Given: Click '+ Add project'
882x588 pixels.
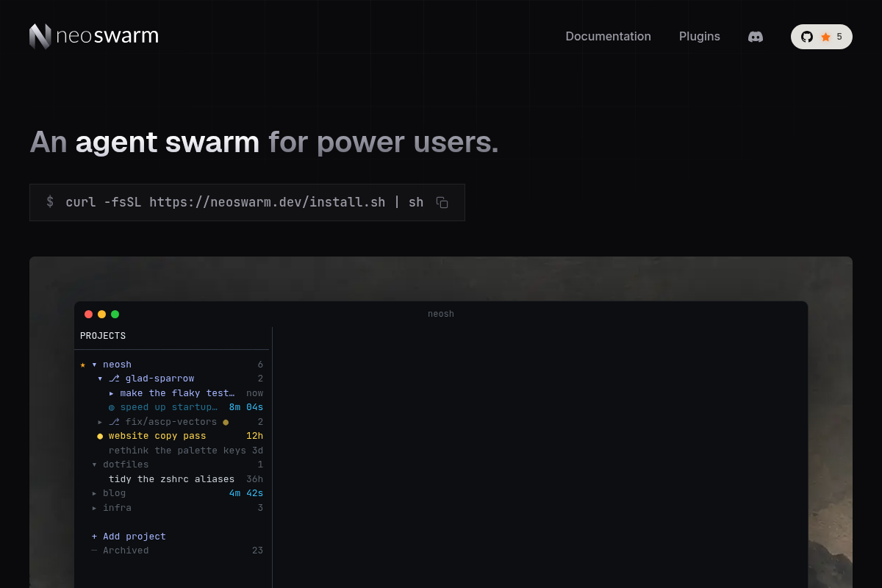Looking at the screenshot, I should point(129,537).
